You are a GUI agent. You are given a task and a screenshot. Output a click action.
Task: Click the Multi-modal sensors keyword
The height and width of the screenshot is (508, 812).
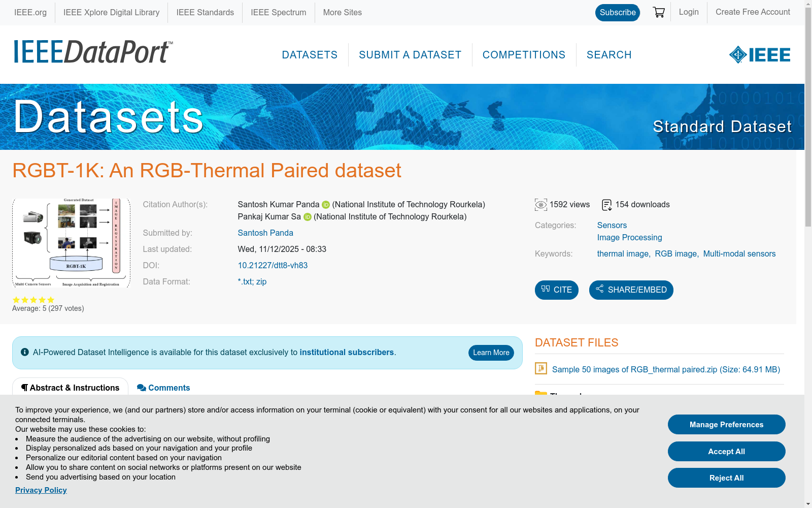(739, 254)
